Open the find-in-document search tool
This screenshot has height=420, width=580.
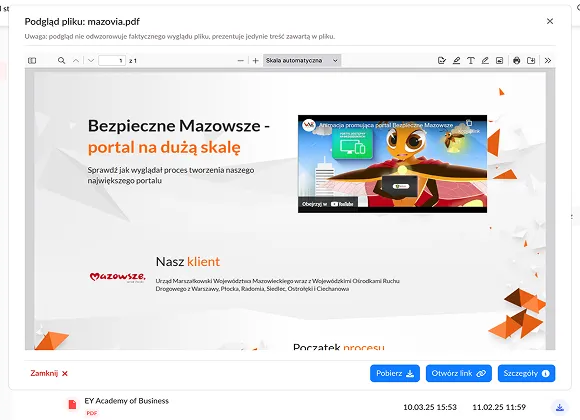point(61,60)
